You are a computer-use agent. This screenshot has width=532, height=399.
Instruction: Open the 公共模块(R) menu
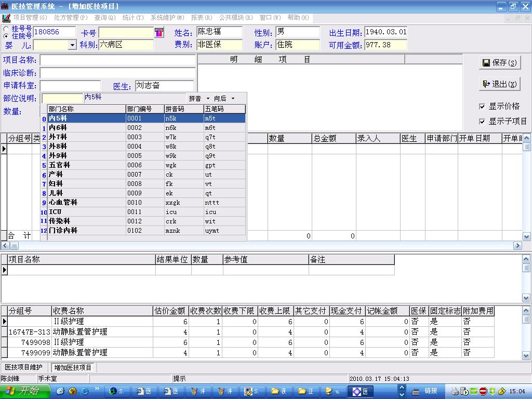(x=236, y=18)
